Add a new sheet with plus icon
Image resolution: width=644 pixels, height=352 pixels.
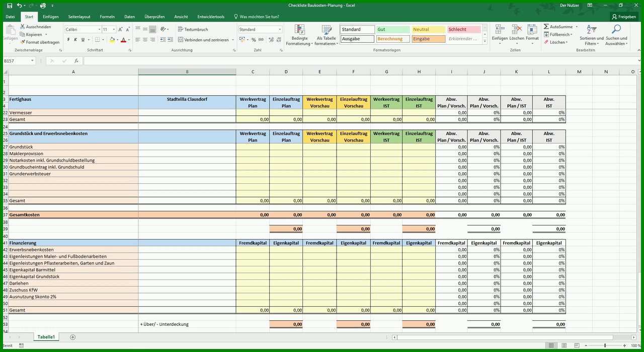click(x=73, y=337)
